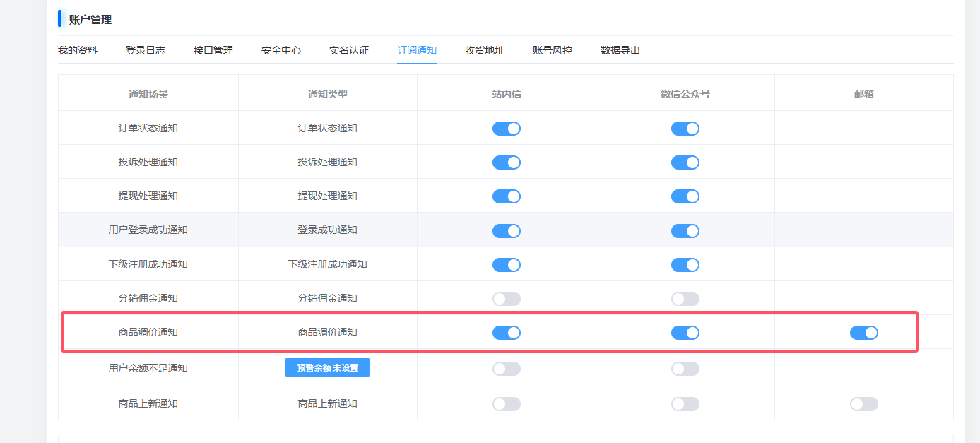Turn off 微信公众号 for 投诉处理通知

685,162
